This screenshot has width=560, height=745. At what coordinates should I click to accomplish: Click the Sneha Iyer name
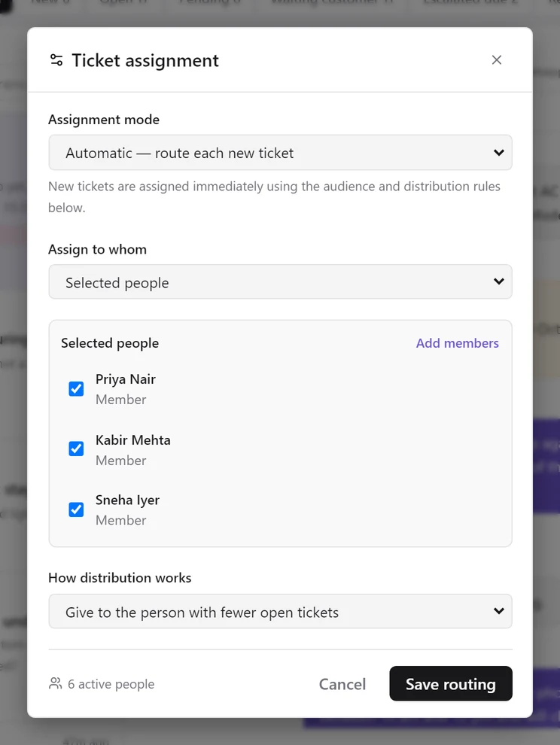click(127, 500)
